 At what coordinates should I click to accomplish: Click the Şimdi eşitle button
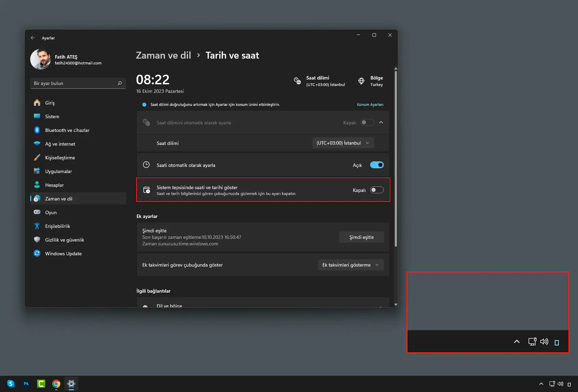[x=361, y=237]
